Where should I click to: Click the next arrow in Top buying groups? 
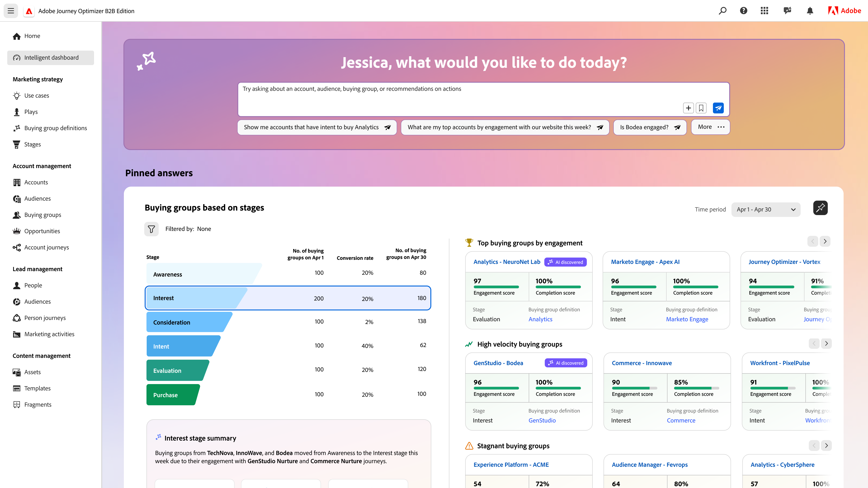[x=825, y=241]
